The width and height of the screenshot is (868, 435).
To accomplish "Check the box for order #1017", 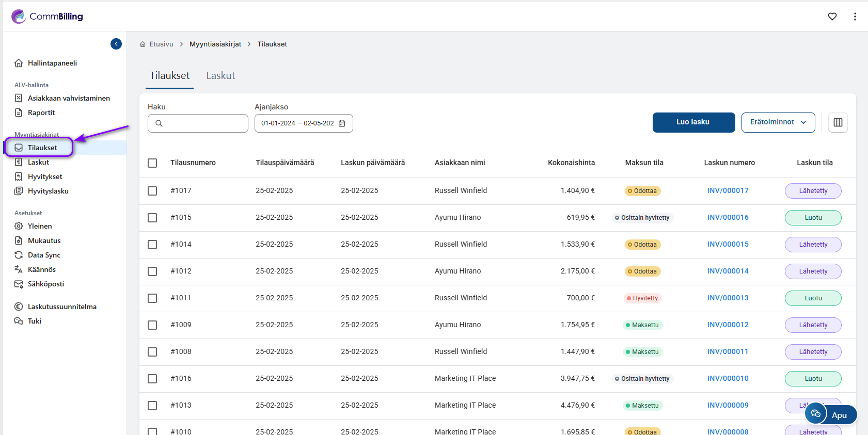I will click(x=152, y=191).
